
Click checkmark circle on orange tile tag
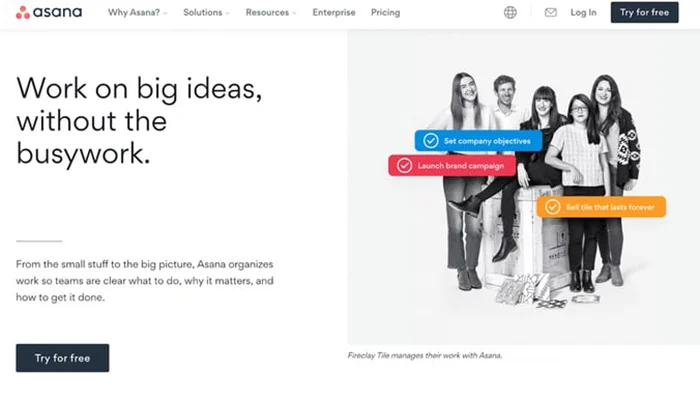point(553,207)
